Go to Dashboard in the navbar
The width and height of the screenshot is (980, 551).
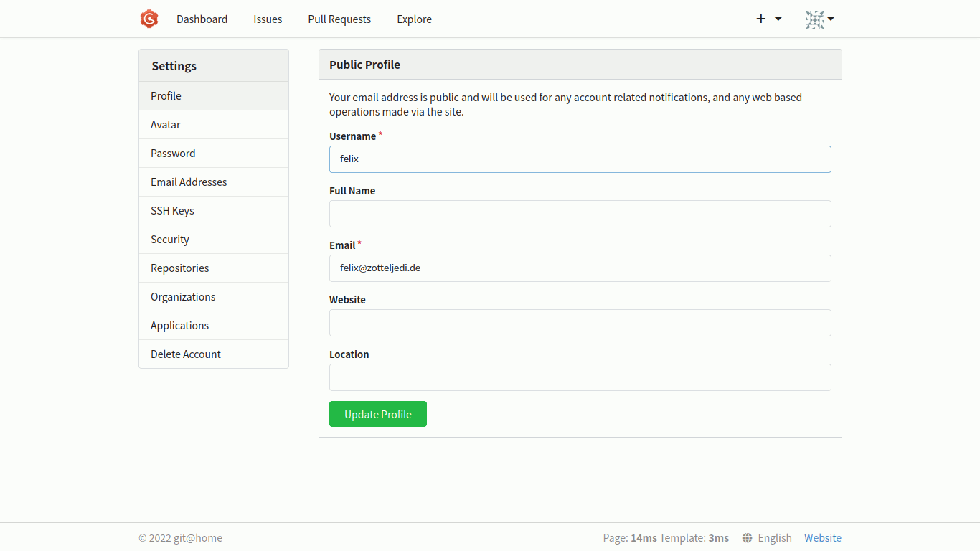(202, 19)
